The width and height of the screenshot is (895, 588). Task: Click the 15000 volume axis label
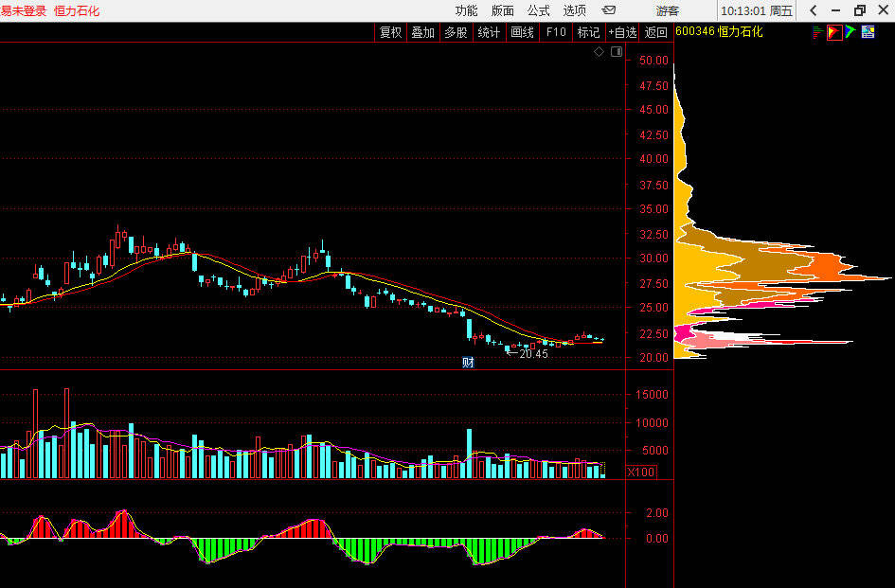[652, 395]
